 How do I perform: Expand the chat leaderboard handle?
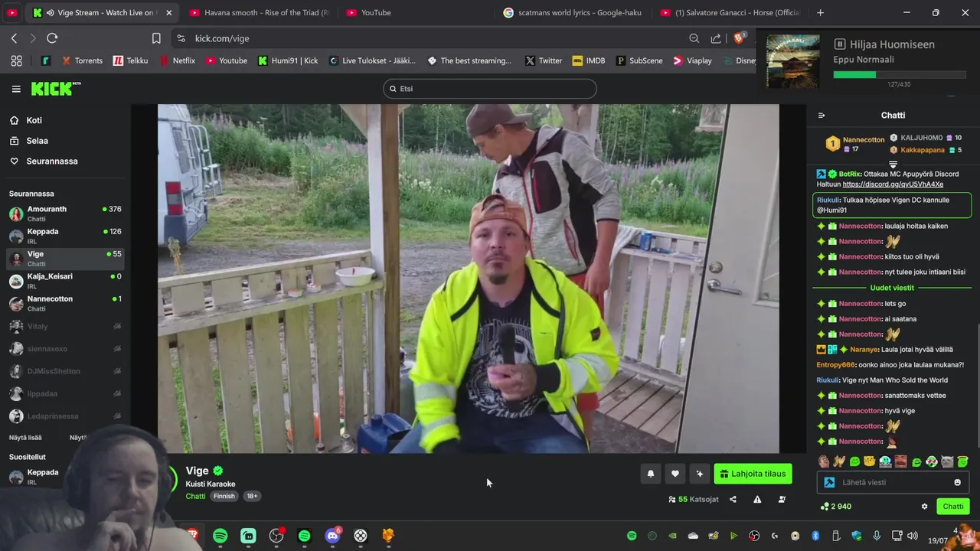tap(893, 165)
